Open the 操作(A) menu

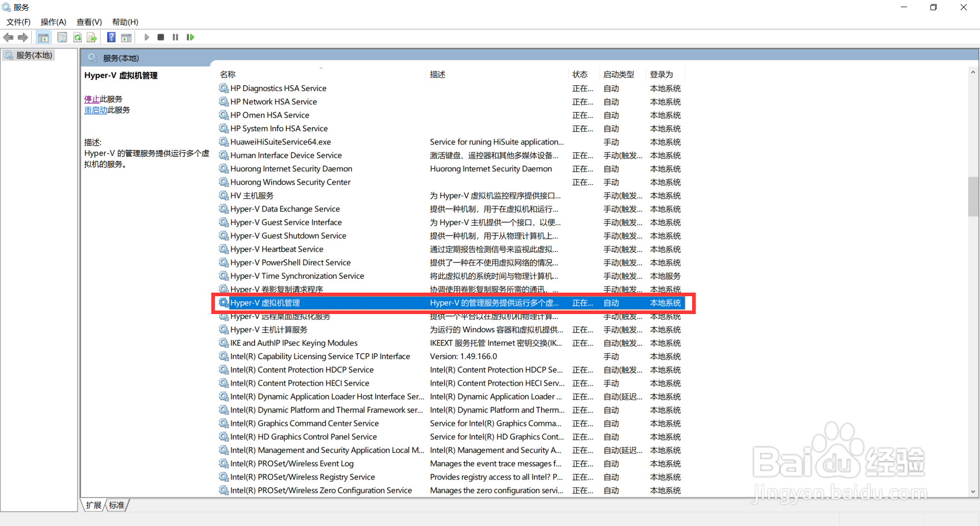tap(54, 22)
